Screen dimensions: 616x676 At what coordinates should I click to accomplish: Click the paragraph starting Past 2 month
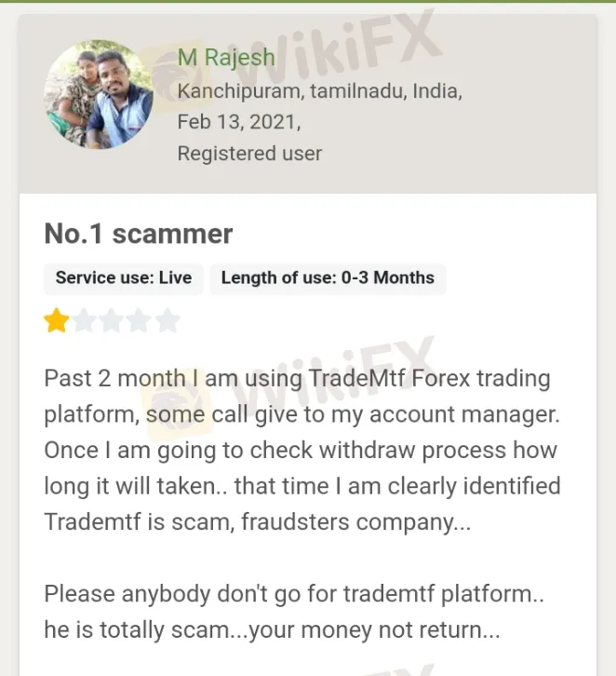point(302,450)
